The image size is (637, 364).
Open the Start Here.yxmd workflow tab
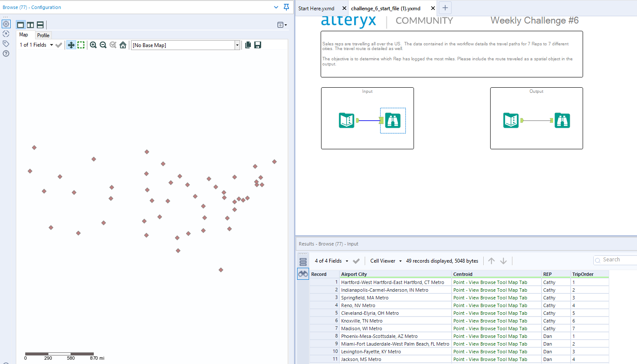pyautogui.click(x=316, y=9)
